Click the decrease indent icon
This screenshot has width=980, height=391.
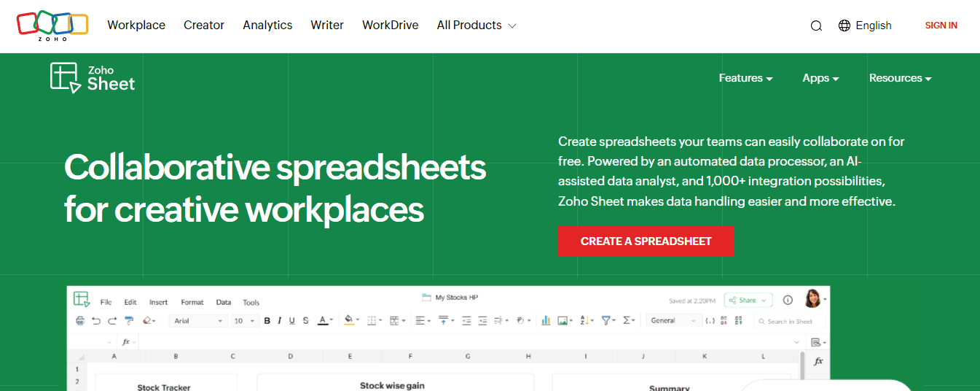pyautogui.click(x=466, y=320)
